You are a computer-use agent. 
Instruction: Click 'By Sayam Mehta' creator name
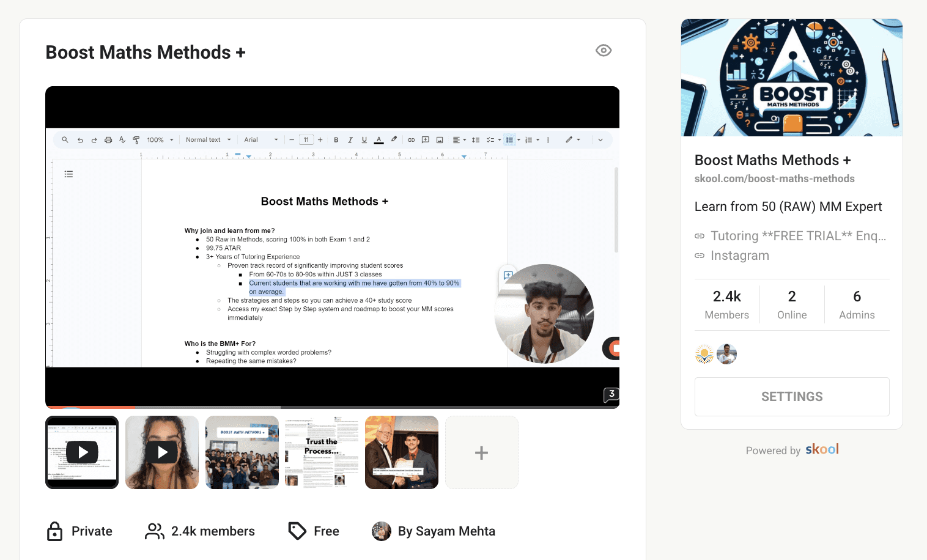446,531
